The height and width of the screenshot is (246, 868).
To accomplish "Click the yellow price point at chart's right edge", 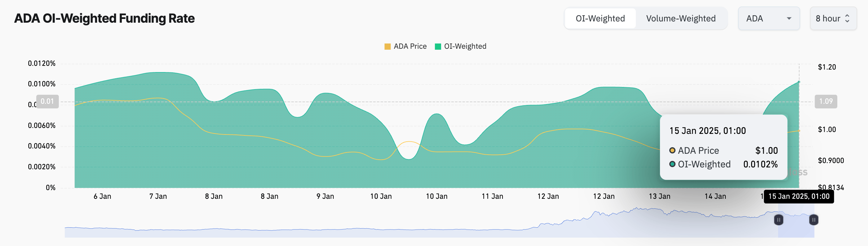I will click(799, 130).
